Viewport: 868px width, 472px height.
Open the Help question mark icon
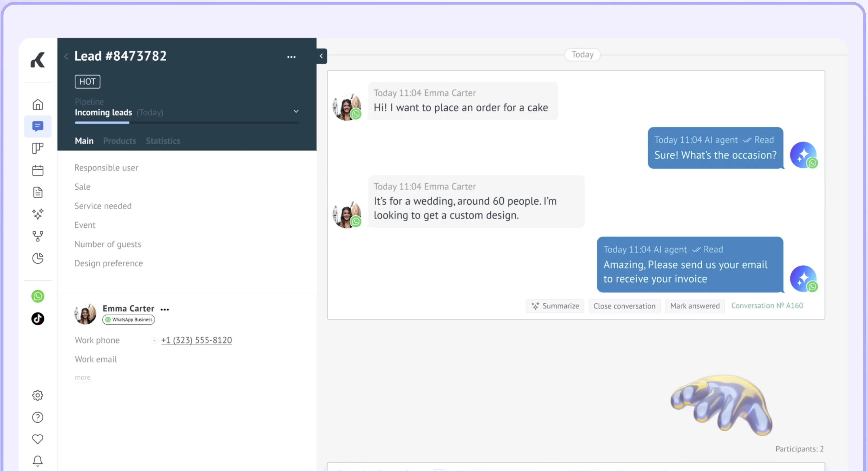click(x=38, y=417)
